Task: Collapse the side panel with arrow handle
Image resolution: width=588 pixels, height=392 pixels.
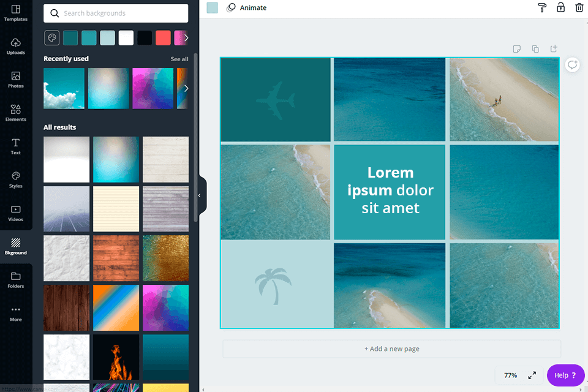Action: [x=199, y=195]
